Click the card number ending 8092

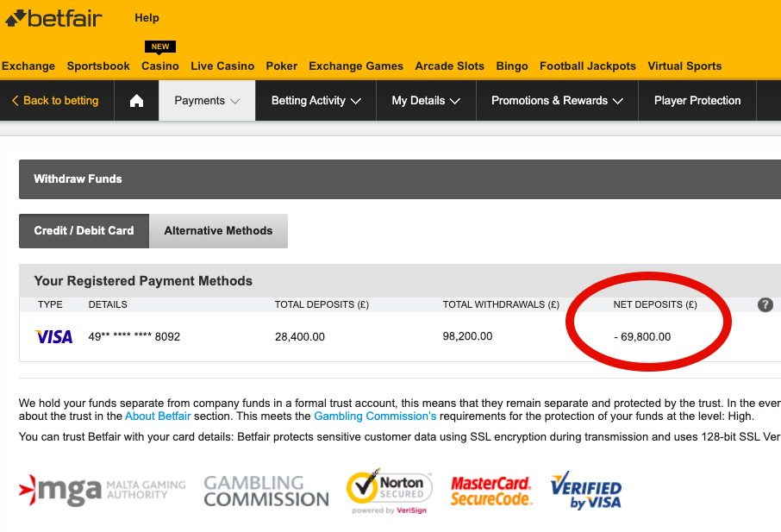point(134,337)
